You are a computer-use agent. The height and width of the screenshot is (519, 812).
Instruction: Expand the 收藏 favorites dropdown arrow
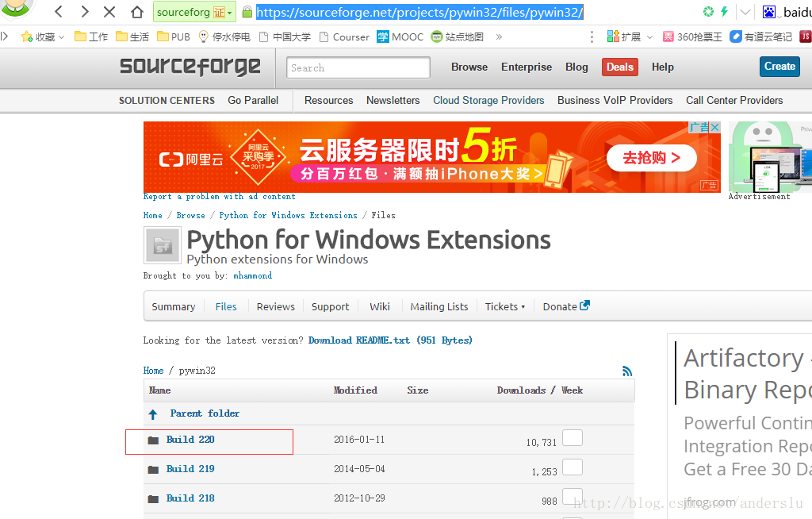[x=62, y=37]
